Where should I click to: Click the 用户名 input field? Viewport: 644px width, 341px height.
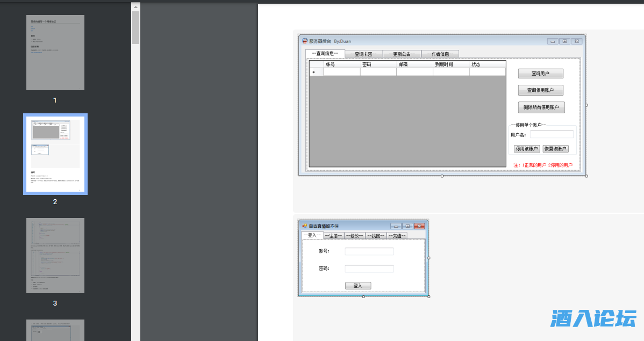(x=552, y=135)
